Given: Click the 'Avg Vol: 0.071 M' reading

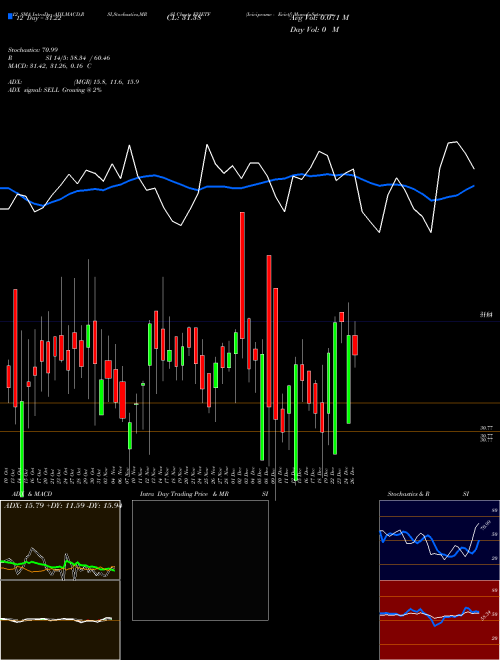Looking at the screenshot, I should (319, 18).
